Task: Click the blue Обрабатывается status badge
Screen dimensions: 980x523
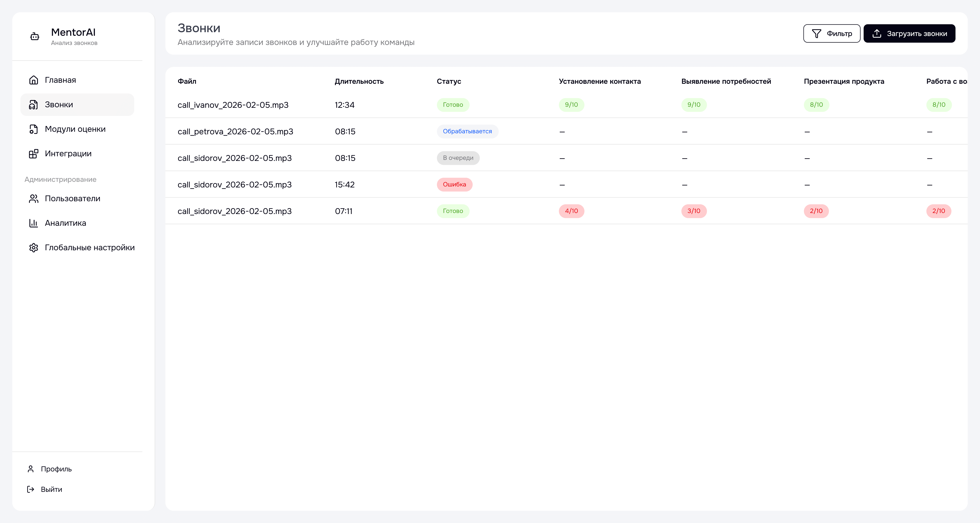Action: click(x=467, y=131)
